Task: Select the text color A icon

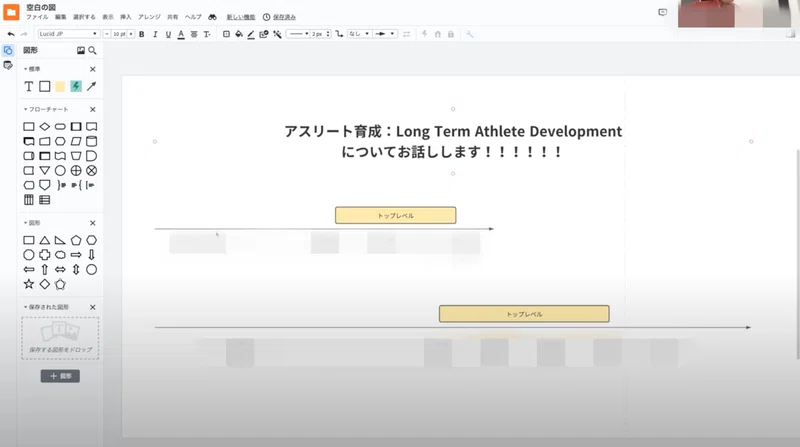Action: click(x=181, y=34)
